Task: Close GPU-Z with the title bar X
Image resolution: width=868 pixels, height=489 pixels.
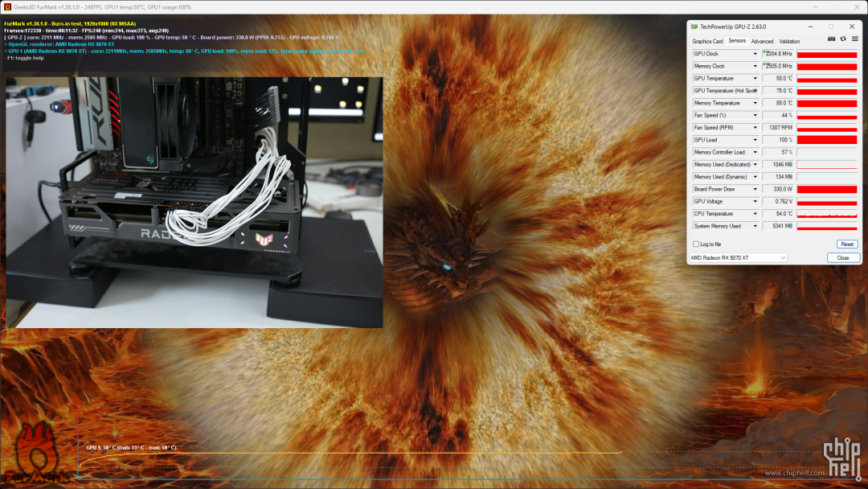Action: tap(851, 27)
